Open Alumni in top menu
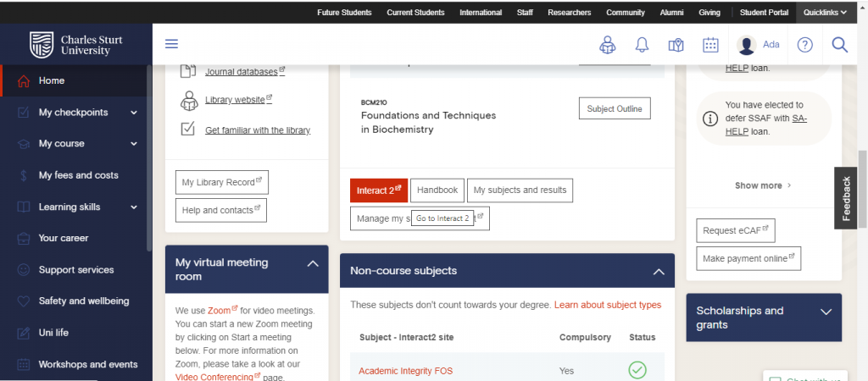Image resolution: width=868 pixels, height=381 pixels. 671,12
